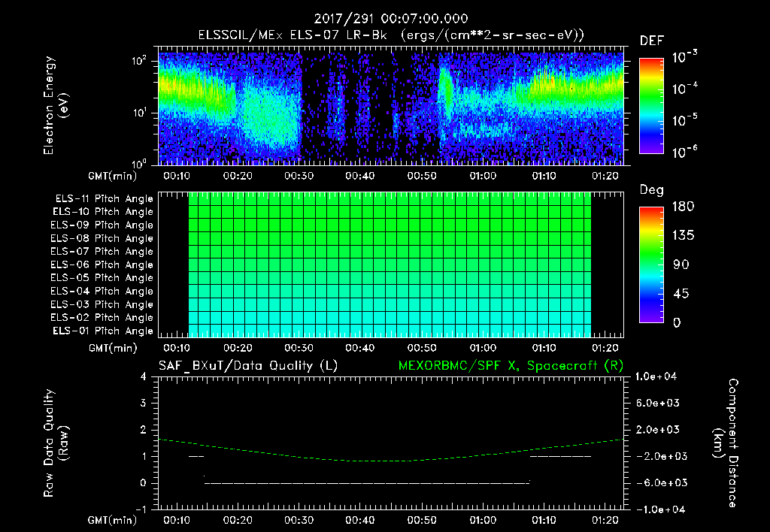Viewport: 770px width, 532px height.
Task: Click the DEF color scale bar
Action: coord(651,105)
